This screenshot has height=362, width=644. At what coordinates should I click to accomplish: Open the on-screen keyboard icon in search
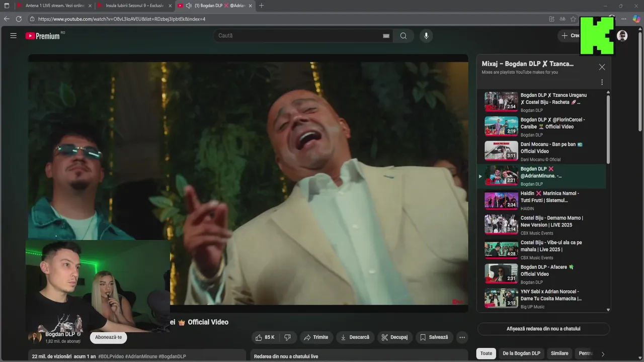pos(386,36)
